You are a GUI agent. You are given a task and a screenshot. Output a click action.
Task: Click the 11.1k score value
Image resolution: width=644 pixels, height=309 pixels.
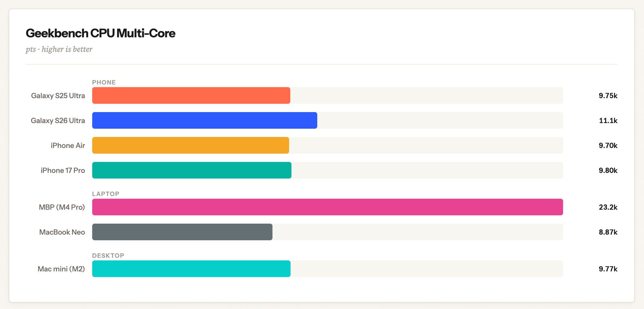pyautogui.click(x=608, y=121)
